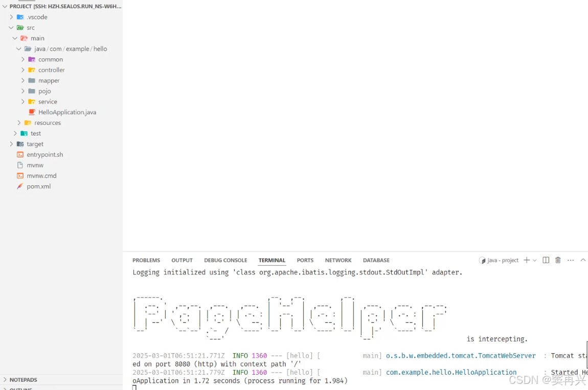Click the java - project terminal icon

point(482,260)
